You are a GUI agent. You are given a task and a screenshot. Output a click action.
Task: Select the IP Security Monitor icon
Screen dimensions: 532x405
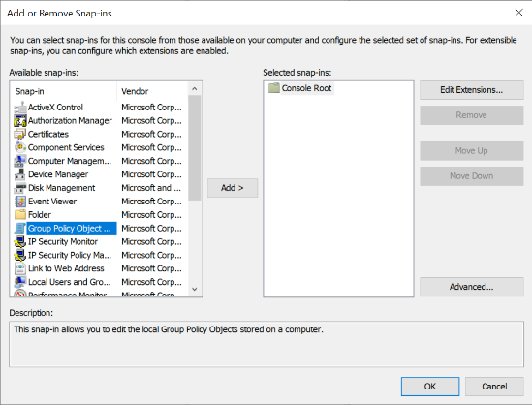tap(20, 242)
